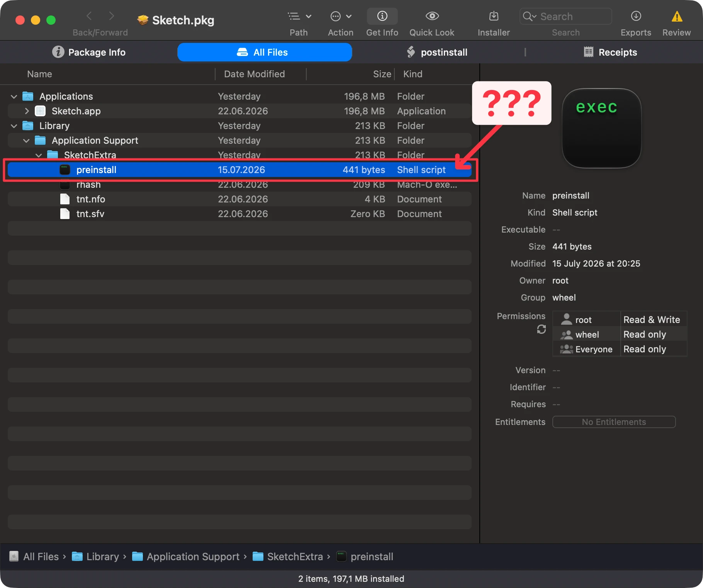Screen dimensions: 703x588
Task: Collapse the Library folder
Action: point(14,126)
